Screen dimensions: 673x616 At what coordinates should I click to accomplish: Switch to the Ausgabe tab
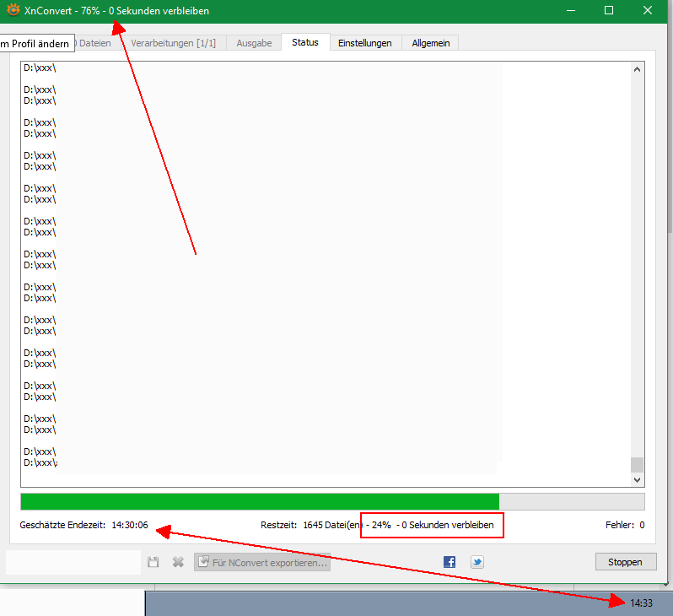pos(254,43)
